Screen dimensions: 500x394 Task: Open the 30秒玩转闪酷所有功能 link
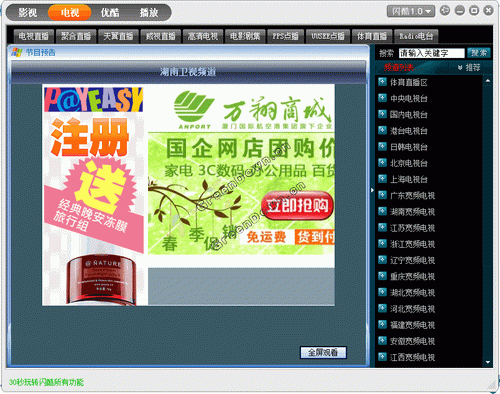coord(46,382)
